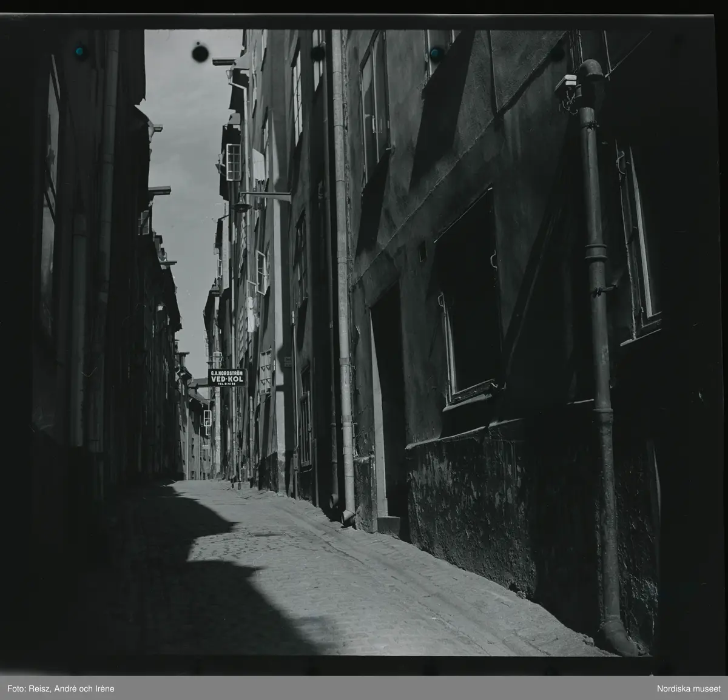Click the black dust spot at top of photo

point(200,53)
